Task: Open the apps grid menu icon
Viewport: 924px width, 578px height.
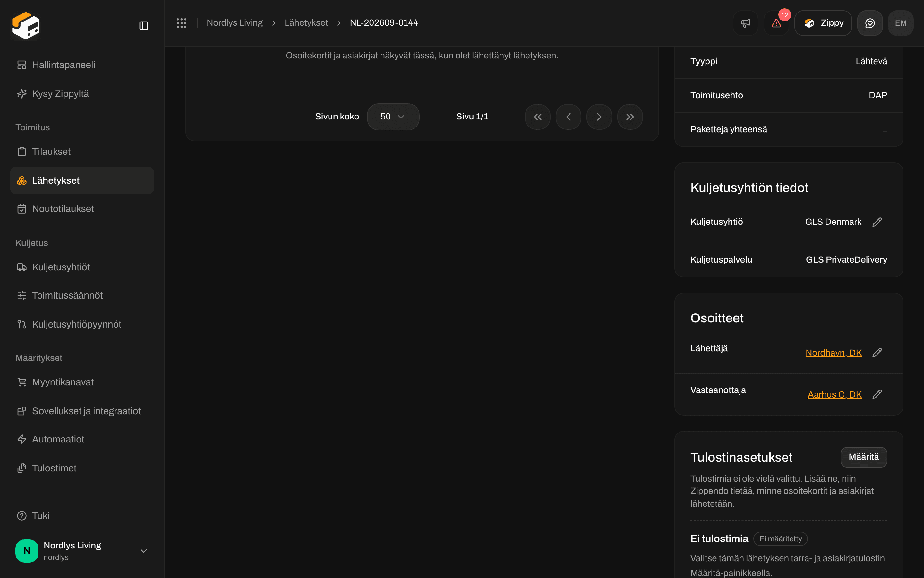Action: click(181, 23)
